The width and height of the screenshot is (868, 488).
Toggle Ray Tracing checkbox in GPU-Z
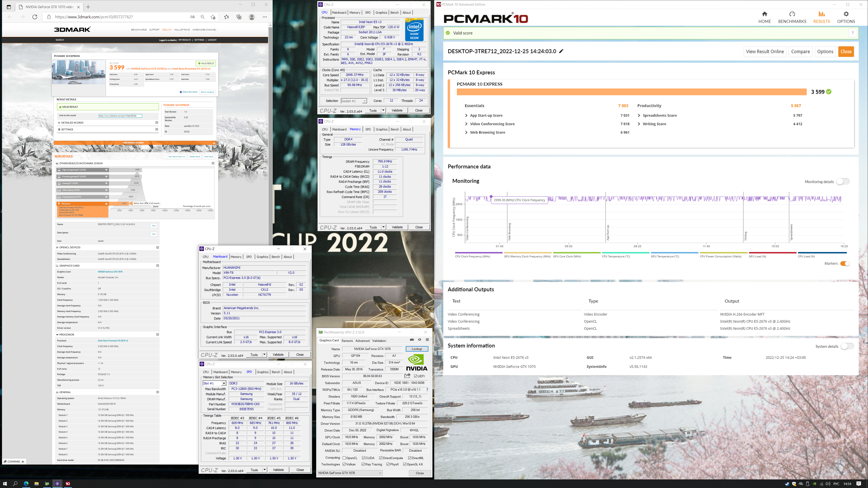tap(363, 465)
